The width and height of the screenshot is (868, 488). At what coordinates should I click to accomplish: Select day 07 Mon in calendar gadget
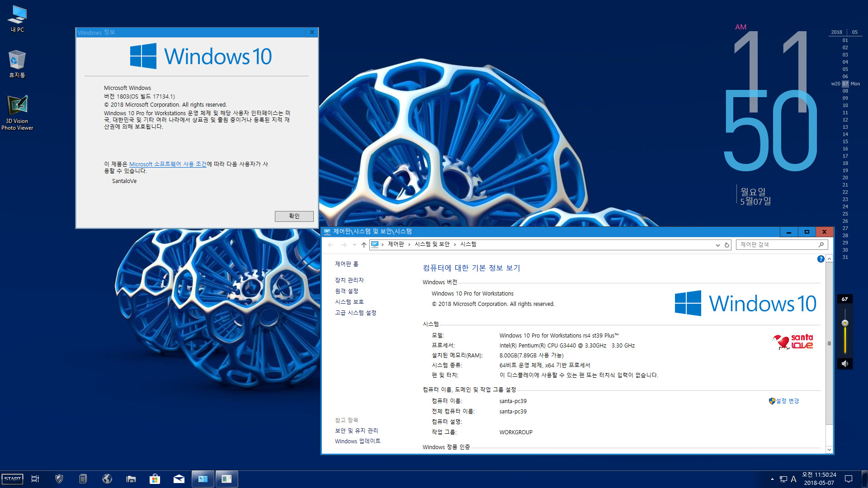coord(845,84)
